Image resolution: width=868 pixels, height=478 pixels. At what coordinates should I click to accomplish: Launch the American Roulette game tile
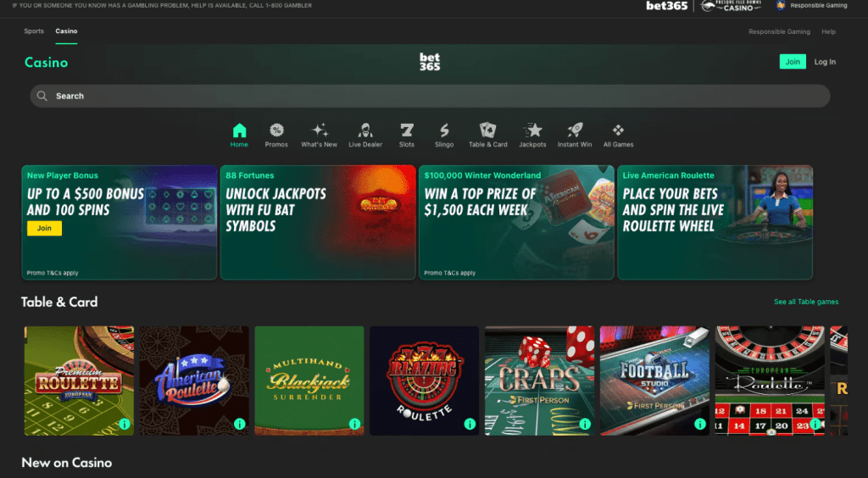[194, 381]
